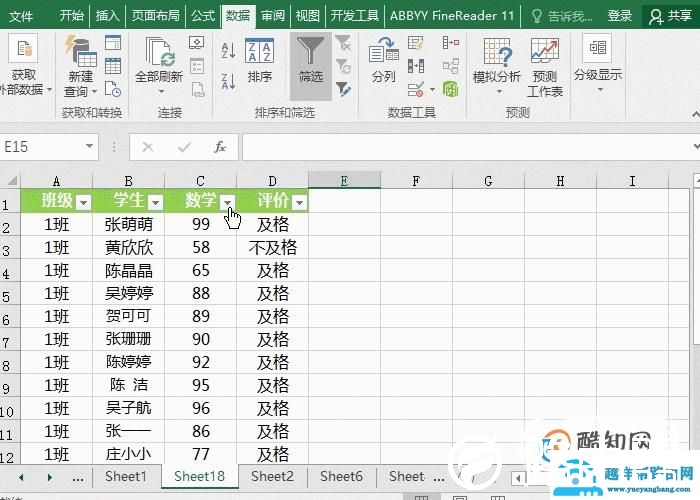Switch to the 审阅 ribbon tab
The image size is (700, 500).
pos(273,16)
